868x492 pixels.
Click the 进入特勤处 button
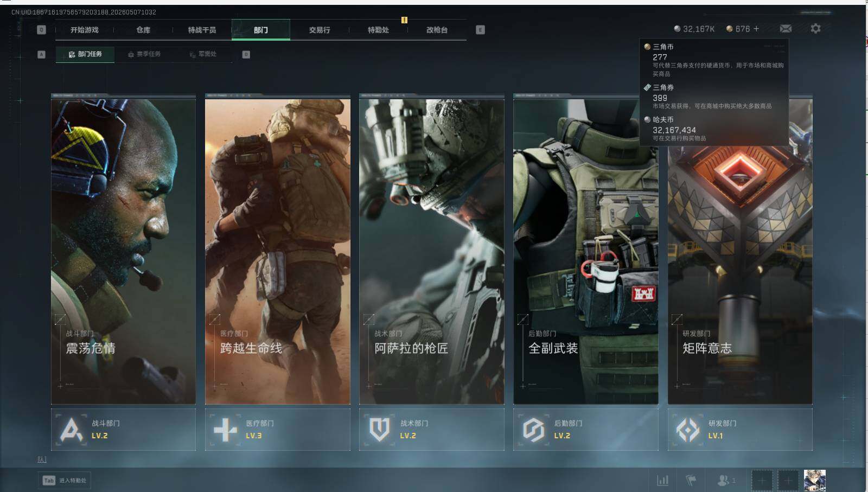click(x=65, y=481)
